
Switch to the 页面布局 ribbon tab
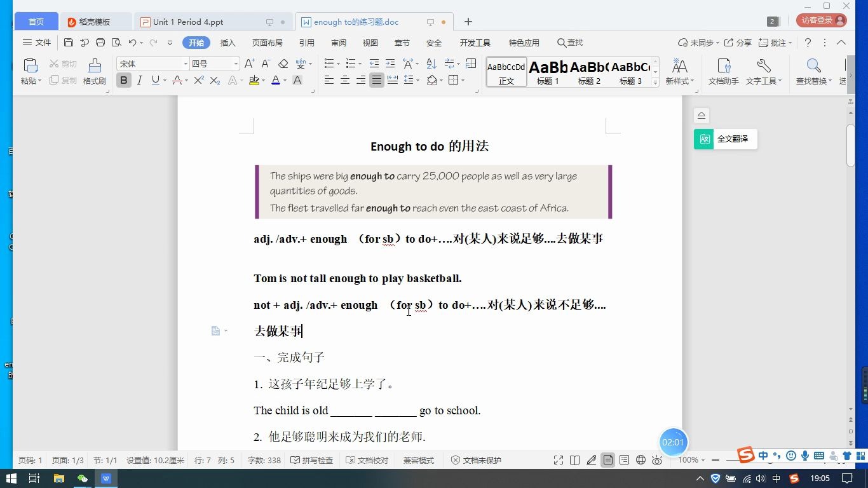[267, 43]
